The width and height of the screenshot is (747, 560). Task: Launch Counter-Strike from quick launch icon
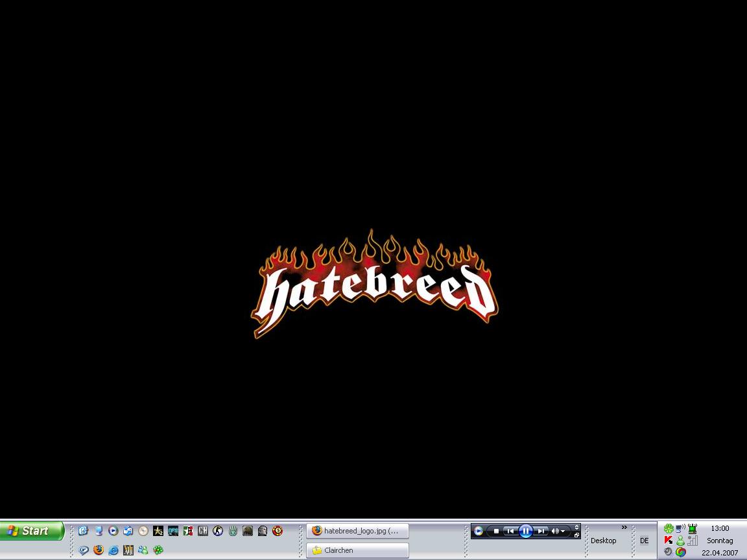218,531
